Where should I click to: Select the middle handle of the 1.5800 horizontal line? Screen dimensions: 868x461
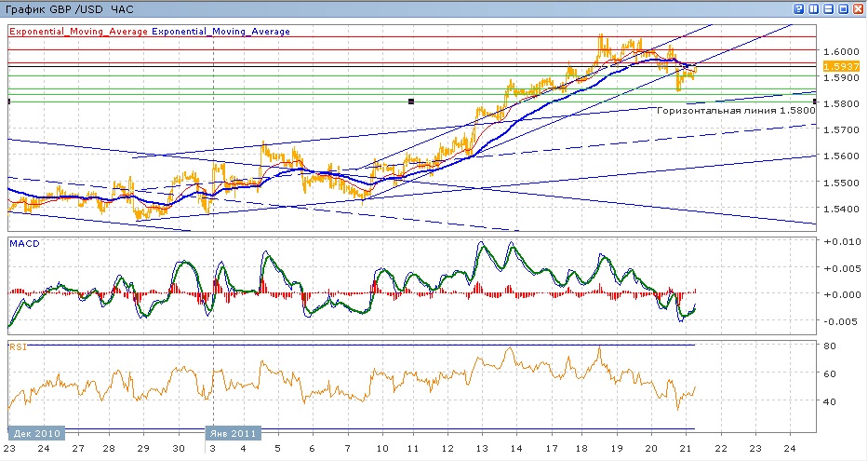[411, 102]
